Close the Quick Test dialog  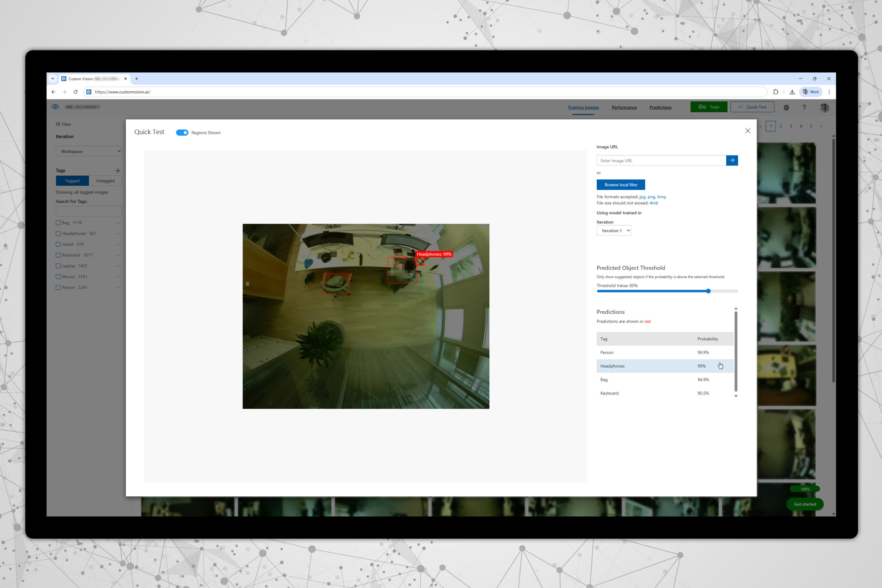pyautogui.click(x=747, y=131)
